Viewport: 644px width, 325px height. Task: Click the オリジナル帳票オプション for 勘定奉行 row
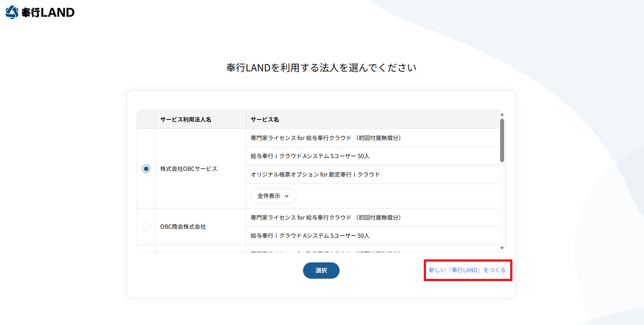click(x=372, y=174)
